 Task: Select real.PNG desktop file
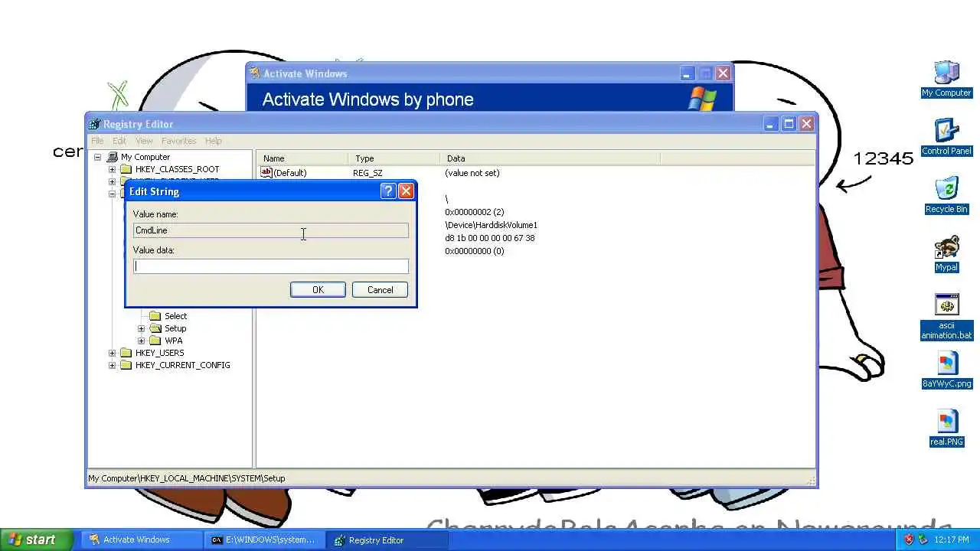point(946,429)
